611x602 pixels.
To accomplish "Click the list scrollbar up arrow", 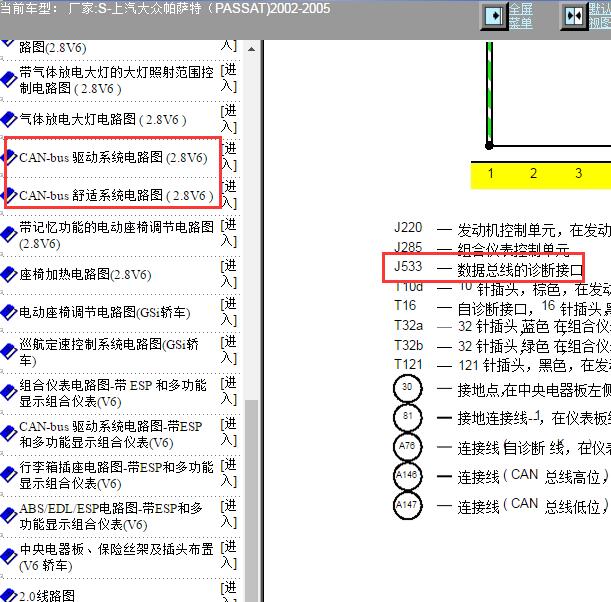I will [x=251, y=49].
